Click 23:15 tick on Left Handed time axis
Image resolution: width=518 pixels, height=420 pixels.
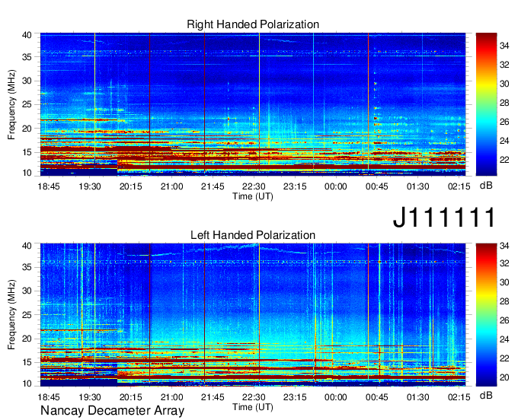(x=295, y=397)
